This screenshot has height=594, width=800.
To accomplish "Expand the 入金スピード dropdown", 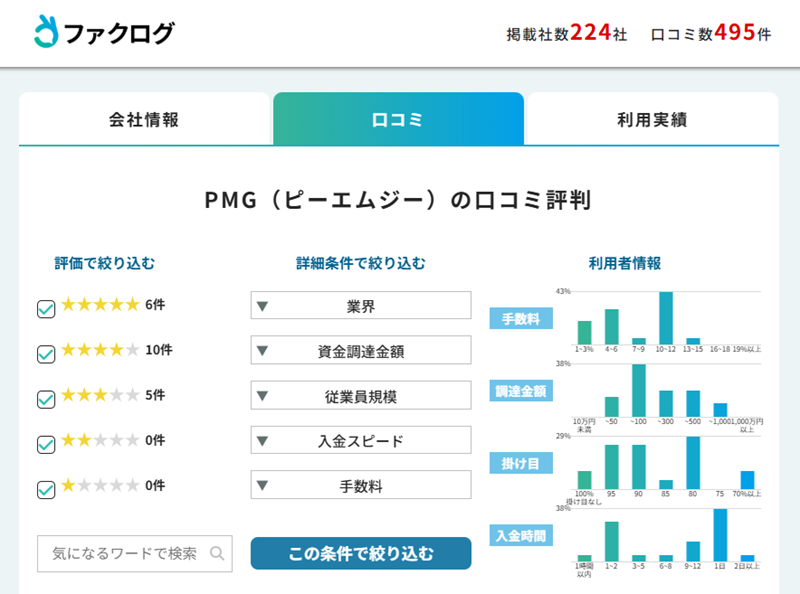I will pyautogui.click(x=360, y=441).
